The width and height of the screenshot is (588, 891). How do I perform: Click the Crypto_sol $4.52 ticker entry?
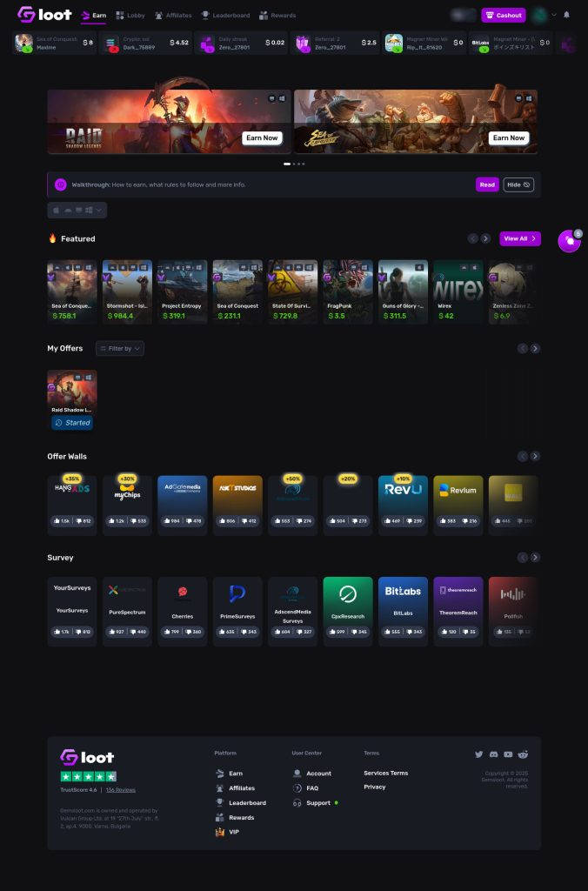[x=145, y=44]
